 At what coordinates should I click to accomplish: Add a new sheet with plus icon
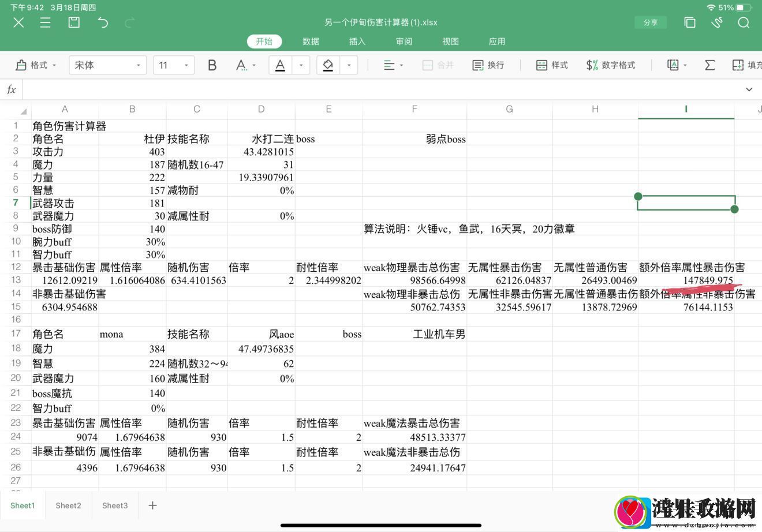tap(152, 505)
